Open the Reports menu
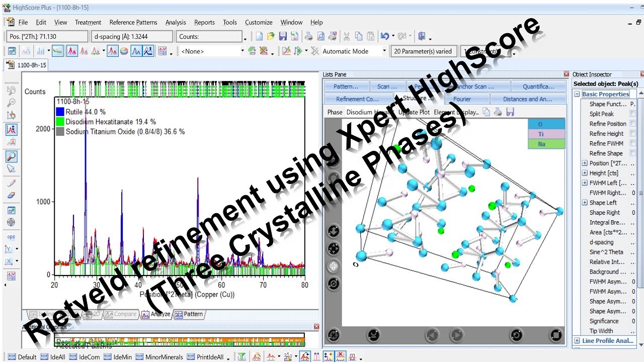Image resolution: width=644 pixels, height=362 pixels. pos(204,22)
